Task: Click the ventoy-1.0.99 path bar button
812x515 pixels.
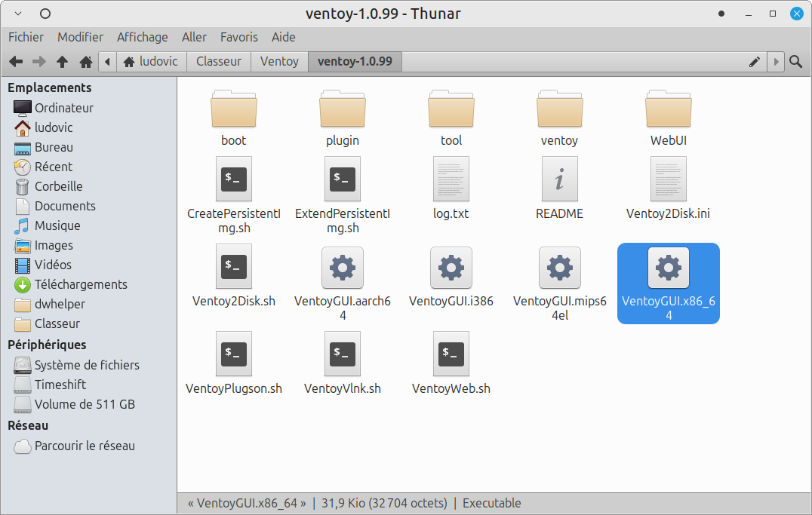Action: (355, 62)
